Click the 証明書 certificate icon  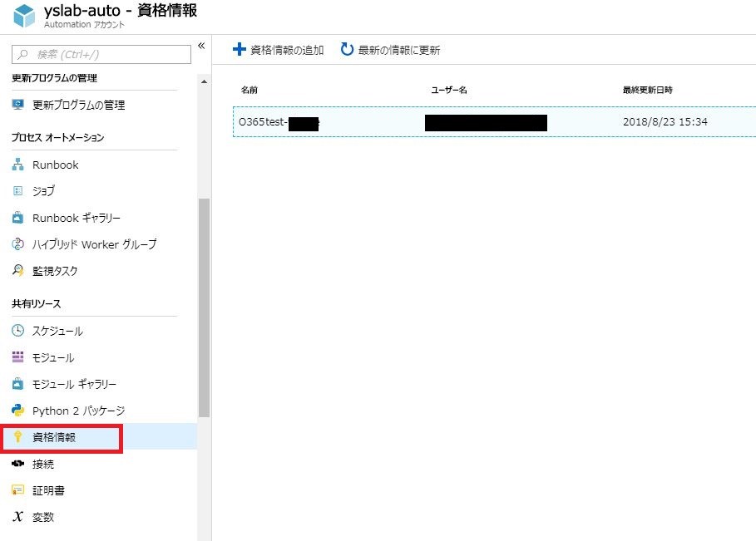pyautogui.click(x=17, y=490)
